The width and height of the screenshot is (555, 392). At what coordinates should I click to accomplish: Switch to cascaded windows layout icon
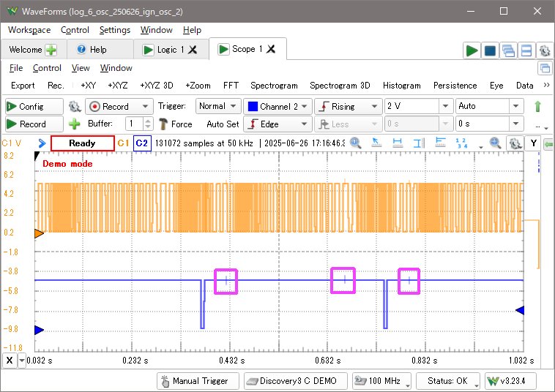pyautogui.click(x=508, y=50)
